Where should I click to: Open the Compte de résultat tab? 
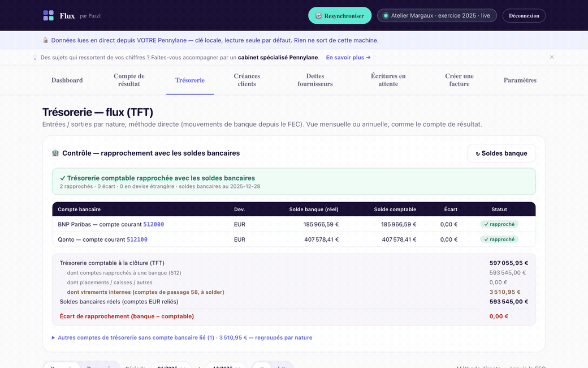tap(129, 80)
